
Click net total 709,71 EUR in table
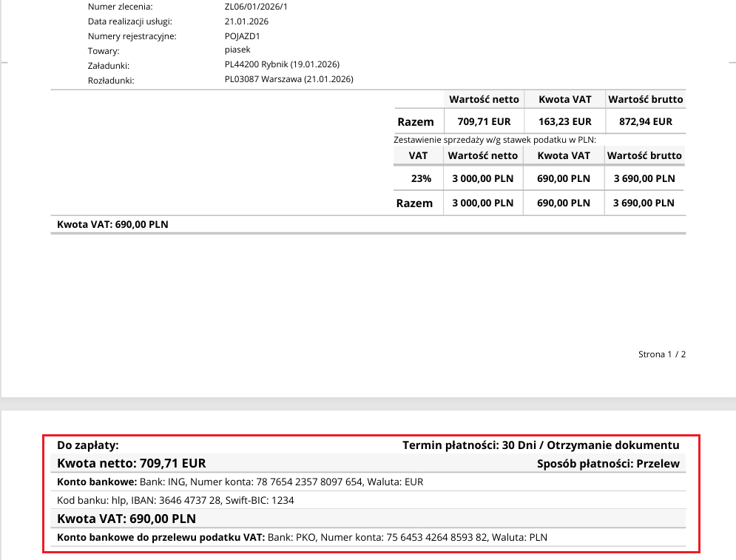point(484,121)
